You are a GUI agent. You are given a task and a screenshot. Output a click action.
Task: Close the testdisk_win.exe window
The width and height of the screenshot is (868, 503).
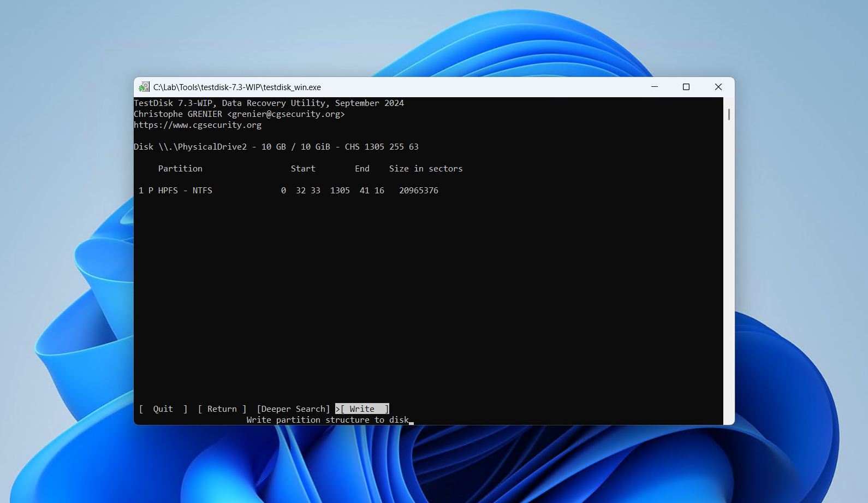(718, 87)
